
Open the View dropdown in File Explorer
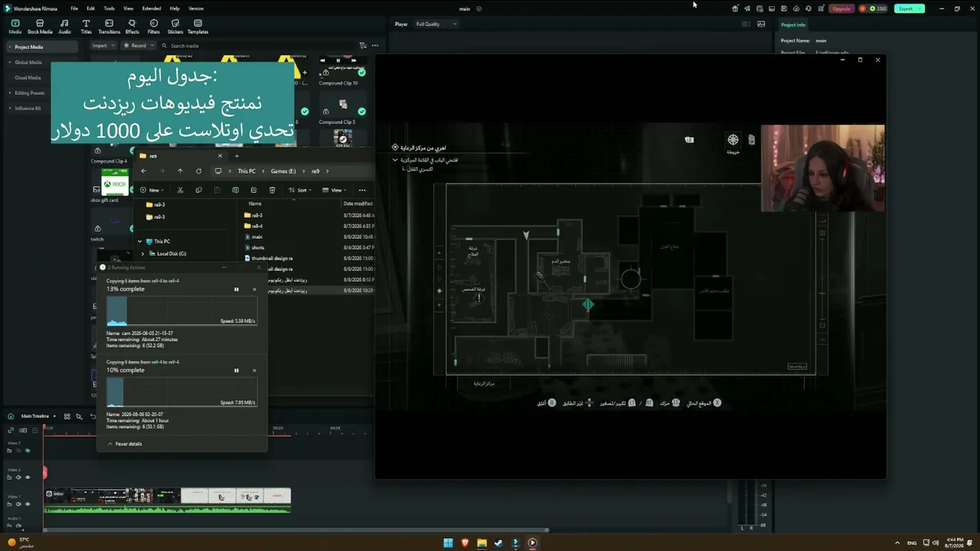click(334, 191)
